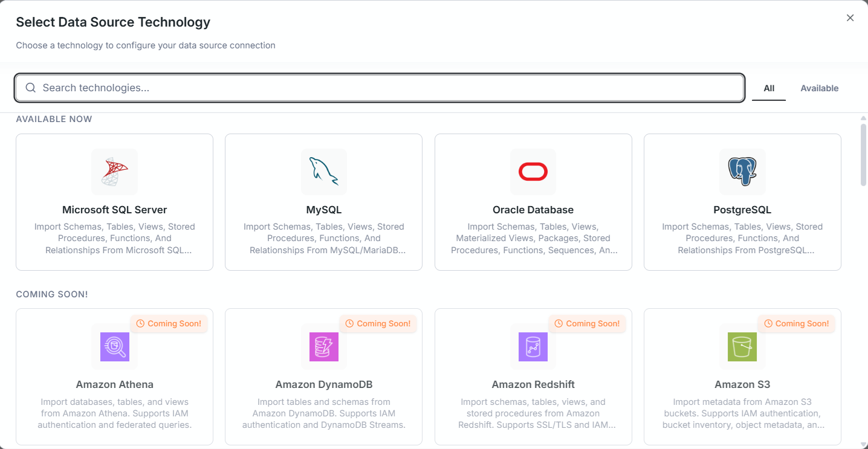Screen dimensions: 868x449
Task: Click the Amazon DynamoDB icon
Action: coord(324,347)
